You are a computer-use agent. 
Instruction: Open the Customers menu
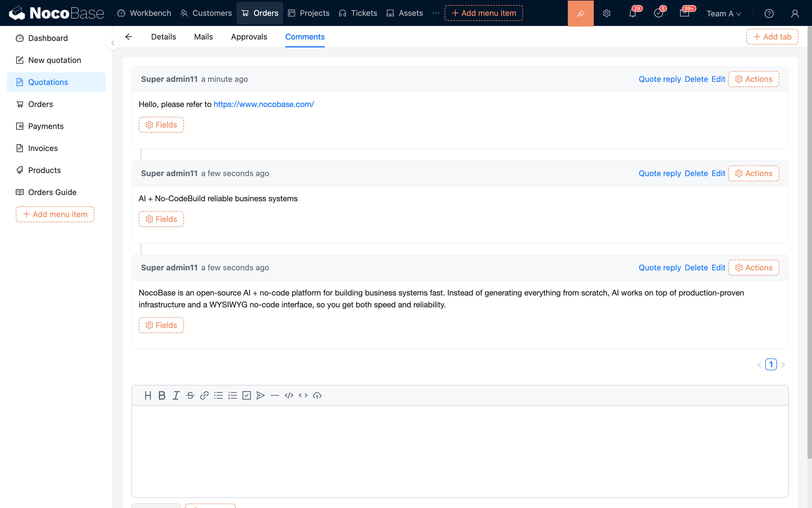pos(206,13)
